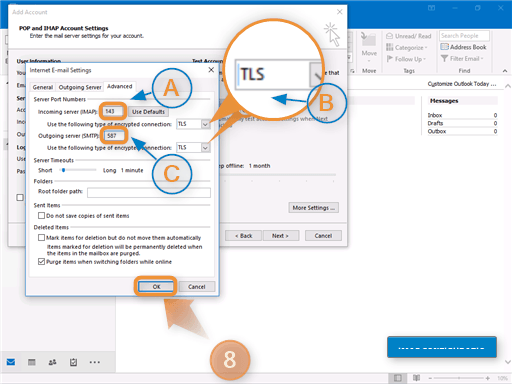Uncheck 'Purge items when switching folders'
The width and height of the screenshot is (512, 384).
(x=41, y=262)
